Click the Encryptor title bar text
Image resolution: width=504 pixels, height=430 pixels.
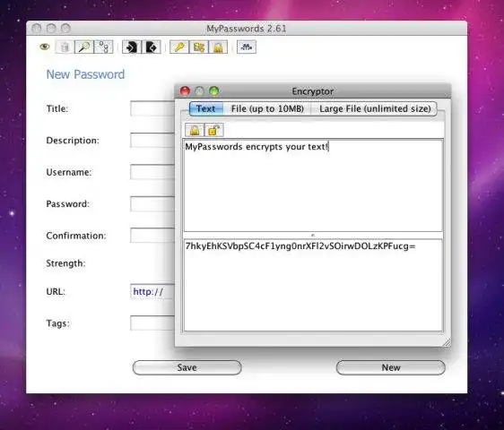(x=313, y=91)
